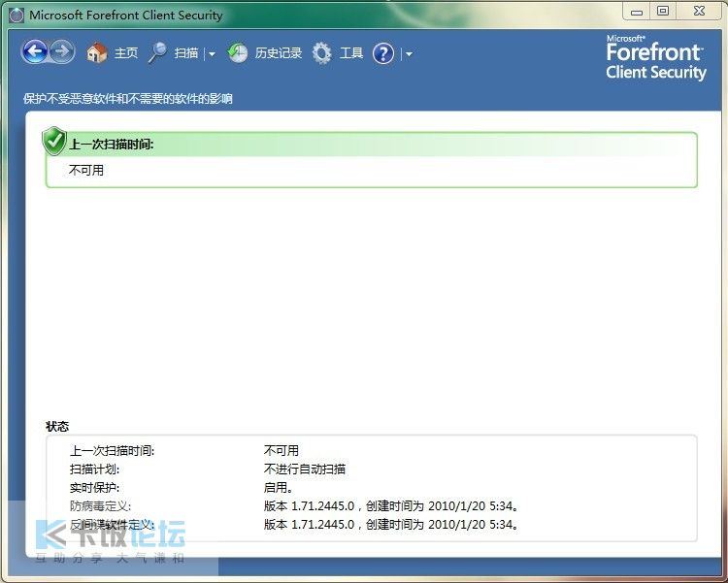Click the 启用 real-time protection value
The height and width of the screenshot is (583, 728).
[279, 487]
